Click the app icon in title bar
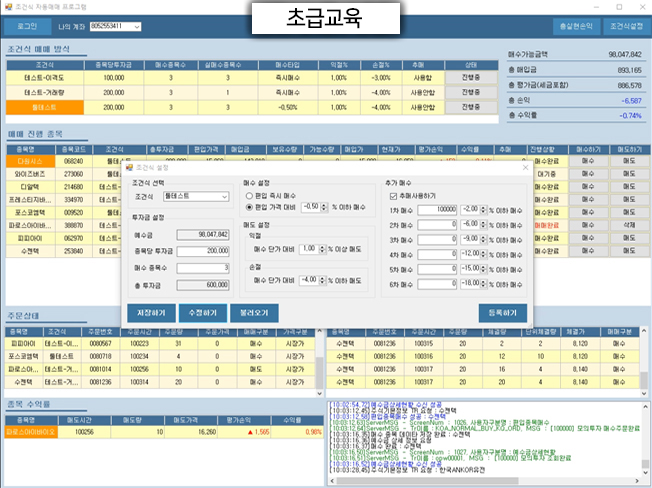652x488 pixels. coord(8,7)
